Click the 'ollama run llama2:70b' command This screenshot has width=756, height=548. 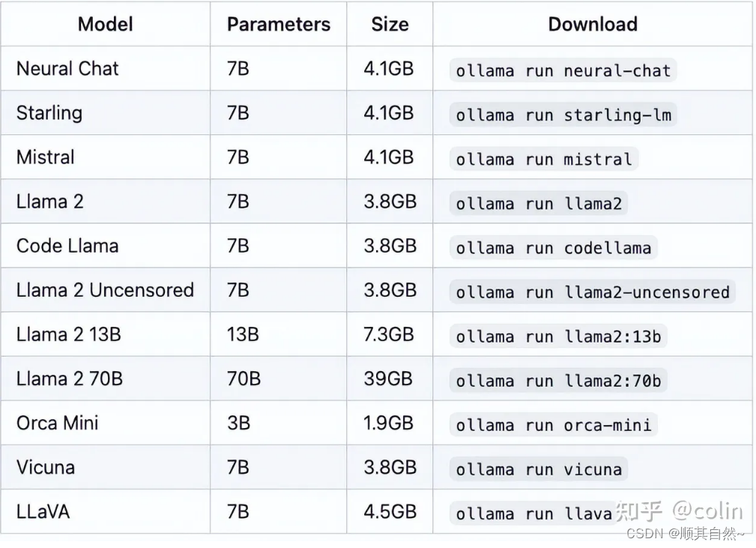click(x=558, y=381)
